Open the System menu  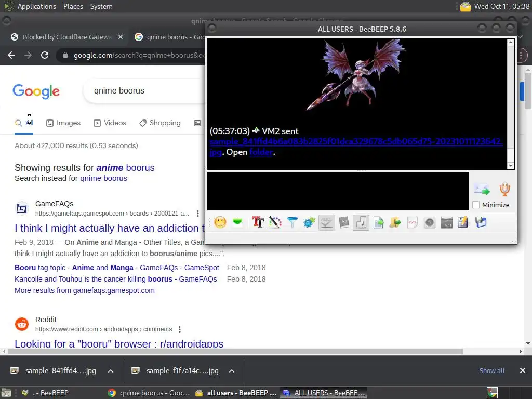click(101, 6)
